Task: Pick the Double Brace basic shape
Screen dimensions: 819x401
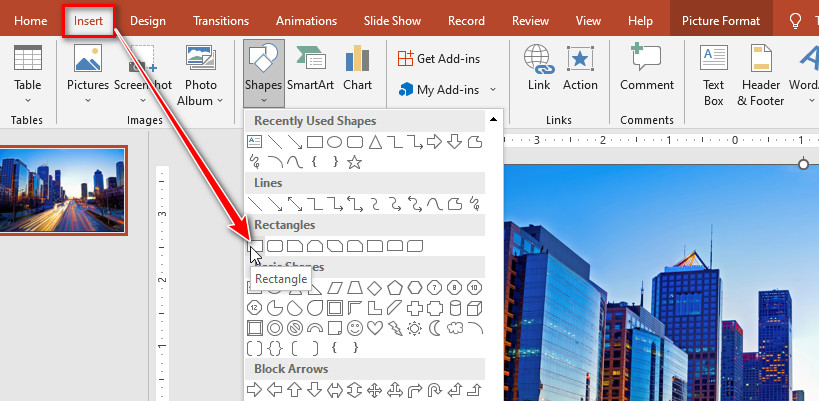Action: (x=275, y=348)
